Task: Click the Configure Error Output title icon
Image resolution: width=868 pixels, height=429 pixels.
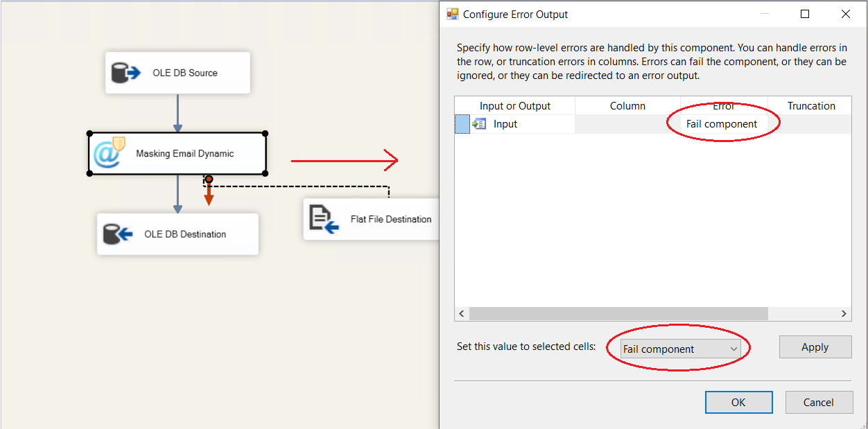Action: tap(453, 14)
